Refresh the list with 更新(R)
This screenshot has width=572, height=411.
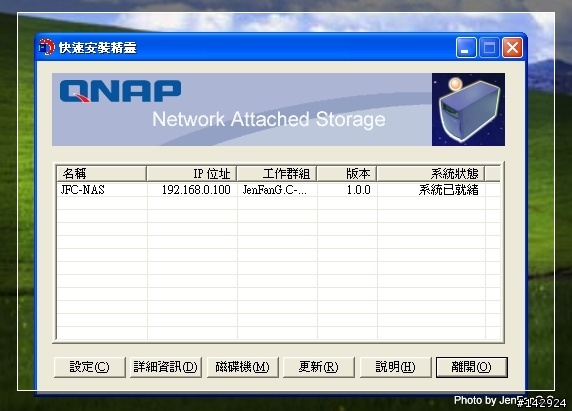(x=318, y=367)
